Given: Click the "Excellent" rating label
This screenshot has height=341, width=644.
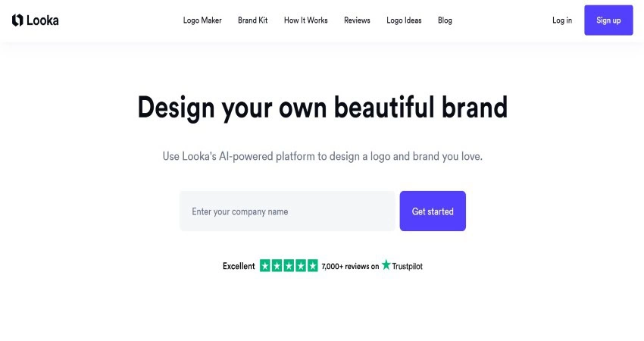Looking at the screenshot, I should (x=239, y=266).
